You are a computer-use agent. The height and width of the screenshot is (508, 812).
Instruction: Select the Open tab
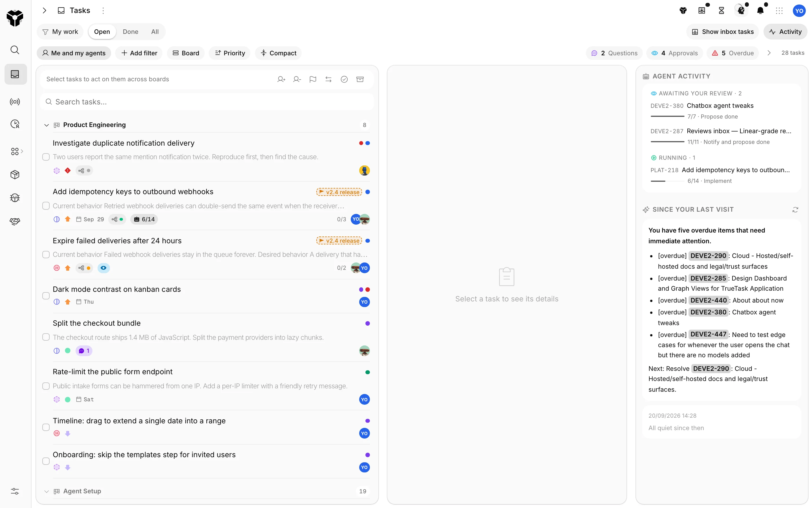[x=102, y=32]
